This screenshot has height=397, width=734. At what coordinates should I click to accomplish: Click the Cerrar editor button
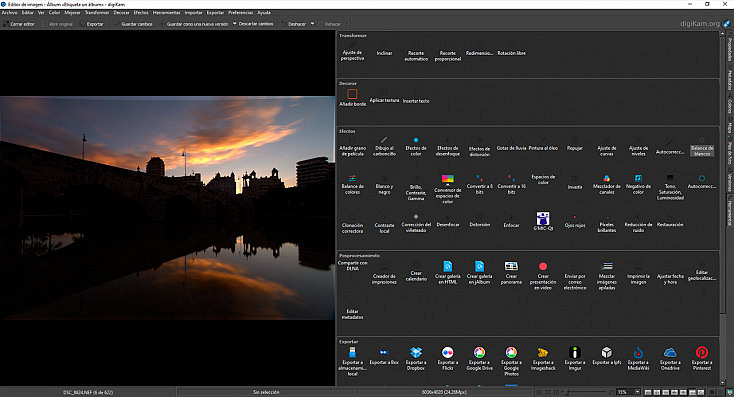click(19, 23)
